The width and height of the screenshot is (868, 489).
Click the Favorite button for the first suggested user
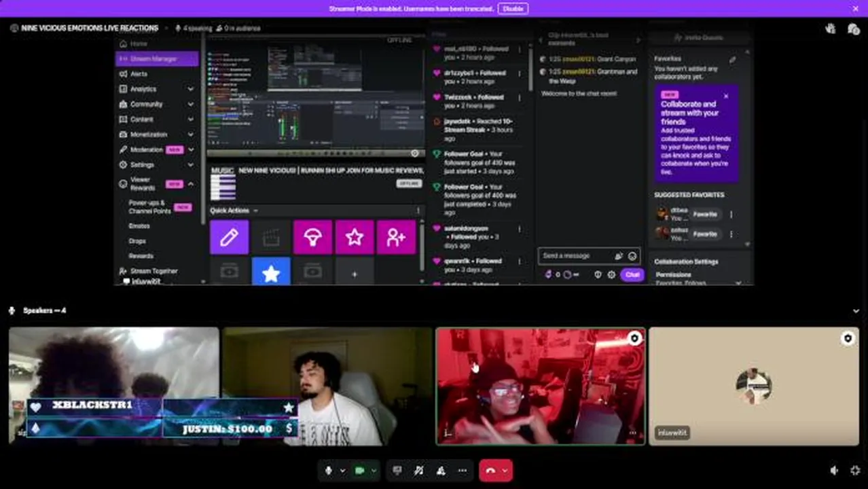click(x=705, y=215)
